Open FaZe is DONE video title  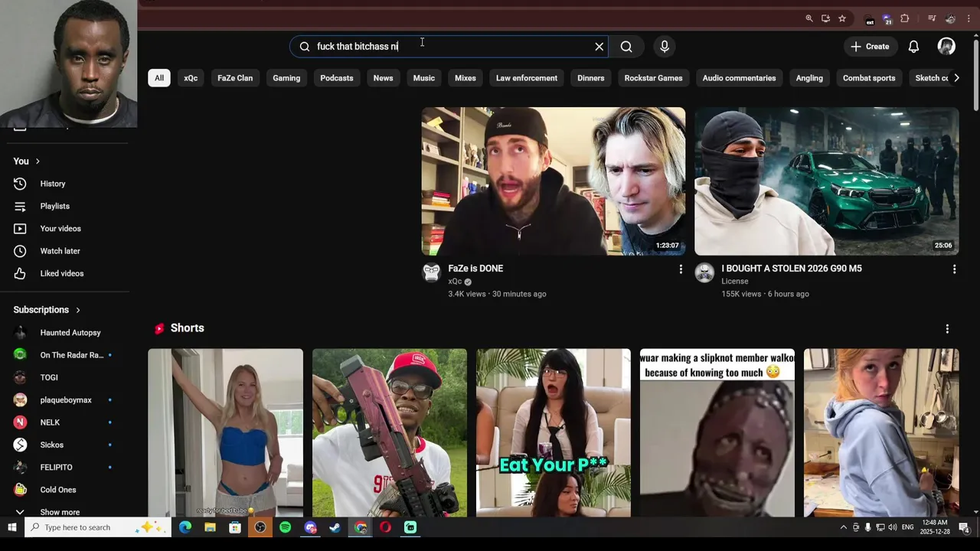[475, 269]
